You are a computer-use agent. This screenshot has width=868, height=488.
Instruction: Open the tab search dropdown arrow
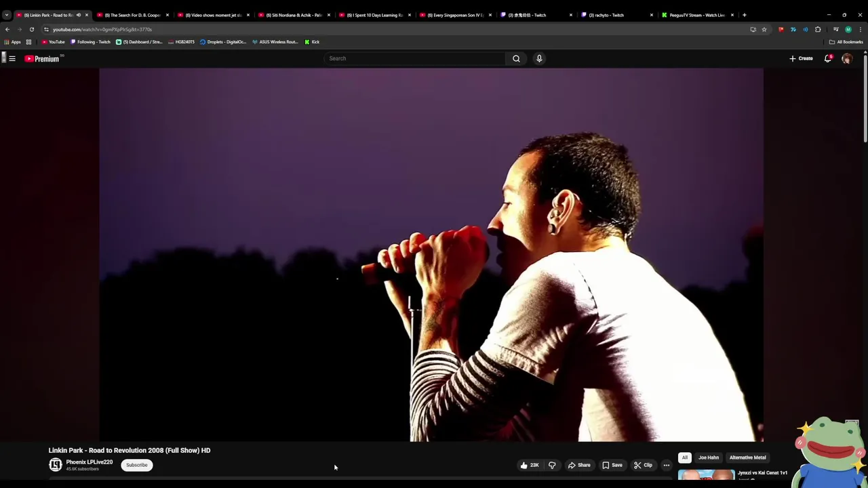point(7,15)
